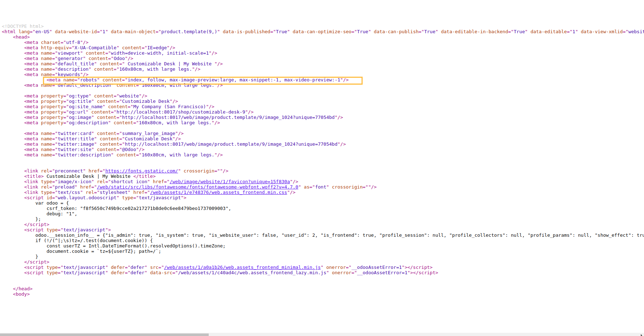
Task: Click the og:description meta property line
Action: (122, 123)
